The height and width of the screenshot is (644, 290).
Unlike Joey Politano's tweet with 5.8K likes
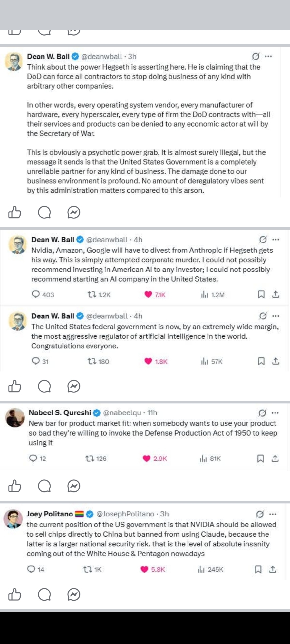tap(145, 569)
